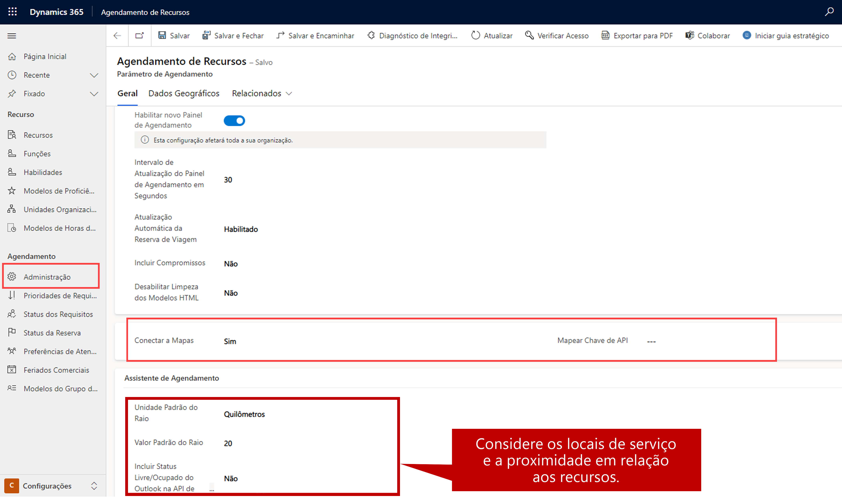Collapse the sidebar with the hamburger icon
The image size is (842, 504).
click(x=12, y=36)
